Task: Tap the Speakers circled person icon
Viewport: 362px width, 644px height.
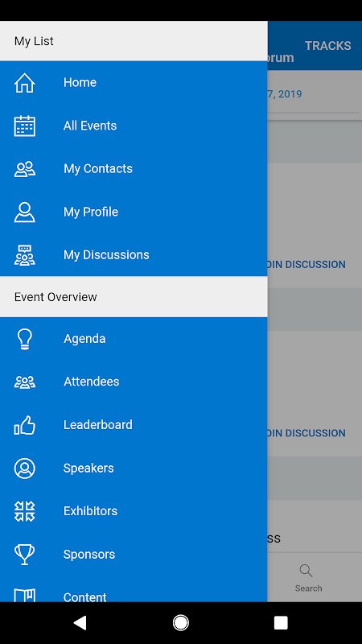Action: [25, 469]
